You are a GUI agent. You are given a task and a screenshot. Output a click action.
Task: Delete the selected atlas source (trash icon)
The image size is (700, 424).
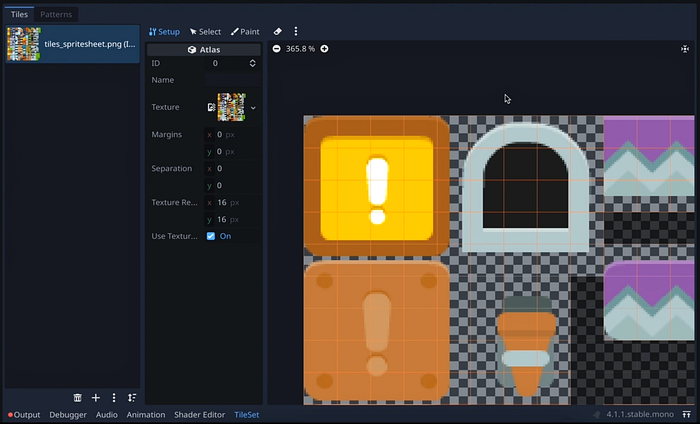(x=78, y=398)
